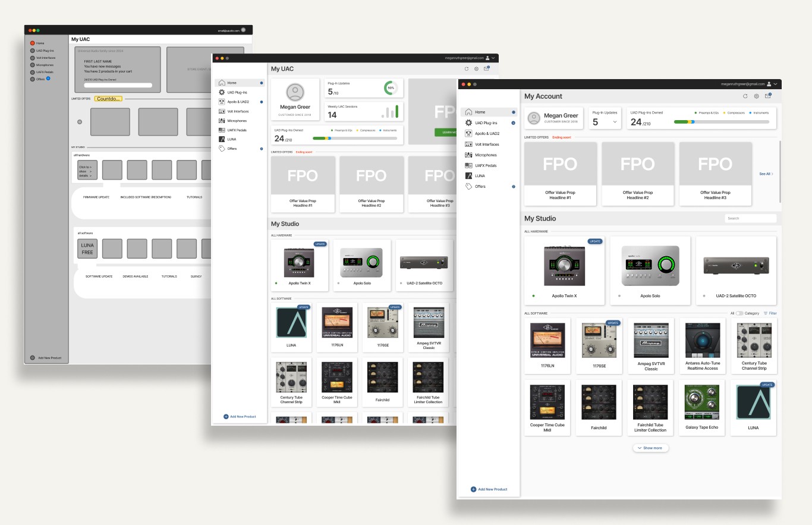Click the UPDATE badge on LUNA card in My Account window

tap(767, 385)
